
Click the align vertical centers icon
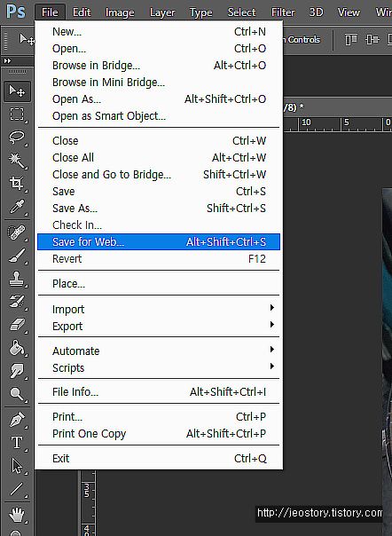[372, 39]
